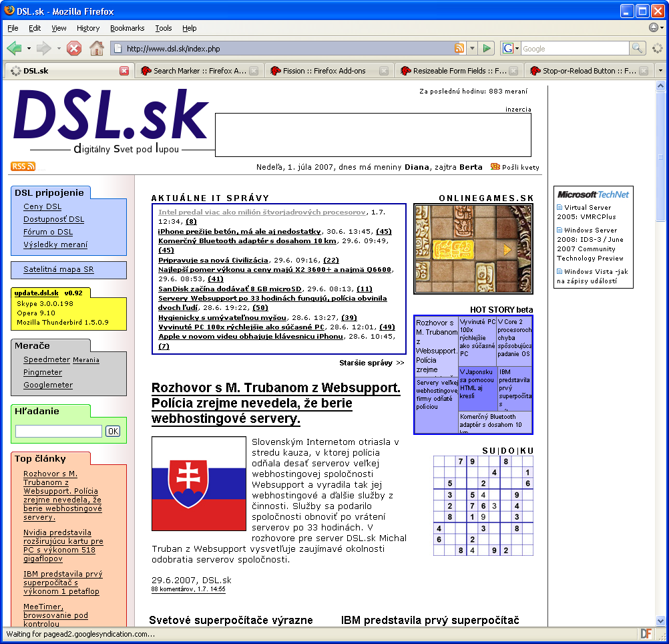The width and height of the screenshot is (669, 644).
Task: Open the Speedmeter link
Action: click(x=47, y=359)
